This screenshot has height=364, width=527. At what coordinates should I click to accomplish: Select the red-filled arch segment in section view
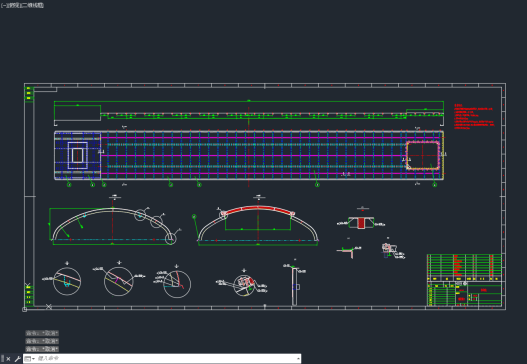258,210
